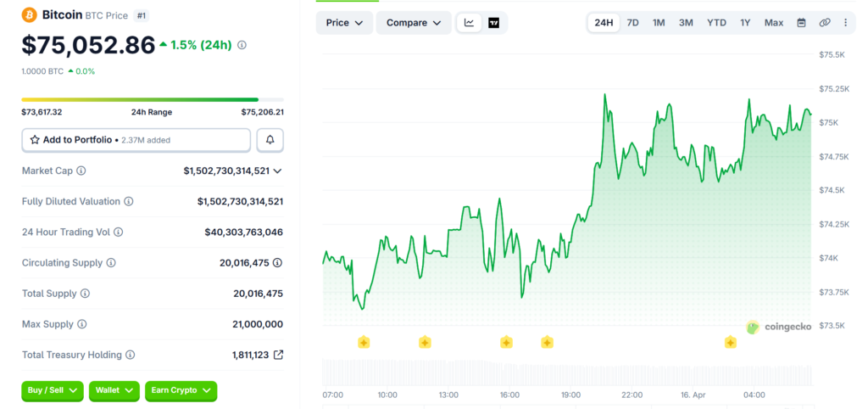Click the orange Bitcoin logo icon

tap(29, 15)
